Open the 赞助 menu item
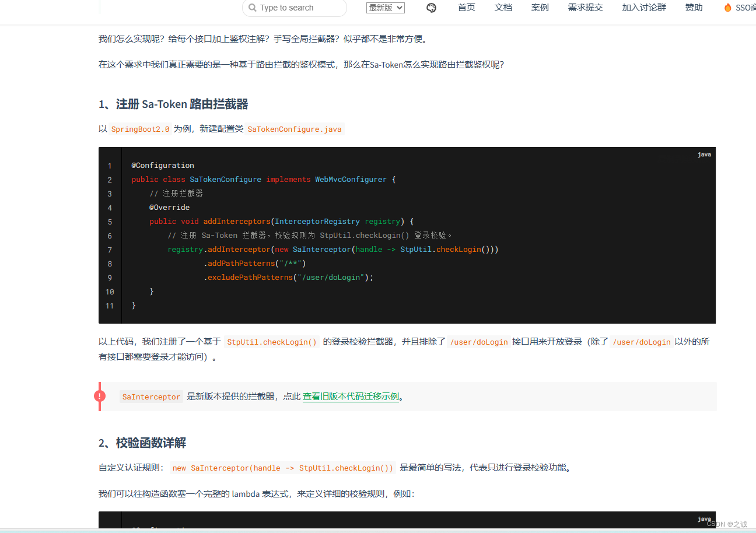Screen dimensions: 756x533 [x=694, y=8]
